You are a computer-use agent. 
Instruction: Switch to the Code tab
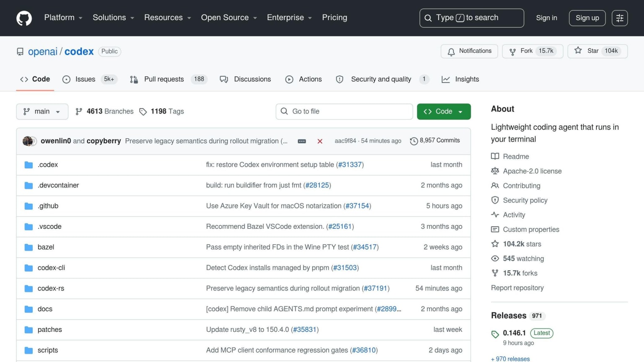click(x=35, y=79)
